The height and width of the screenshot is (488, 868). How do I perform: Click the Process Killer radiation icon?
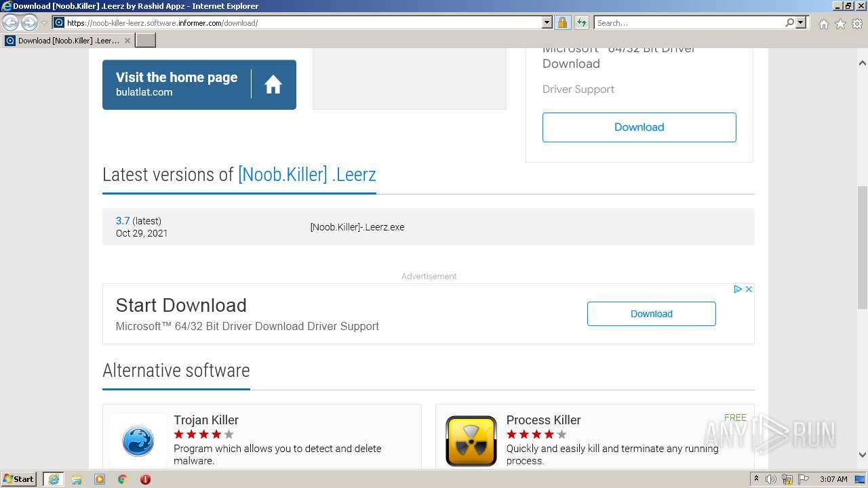click(471, 441)
